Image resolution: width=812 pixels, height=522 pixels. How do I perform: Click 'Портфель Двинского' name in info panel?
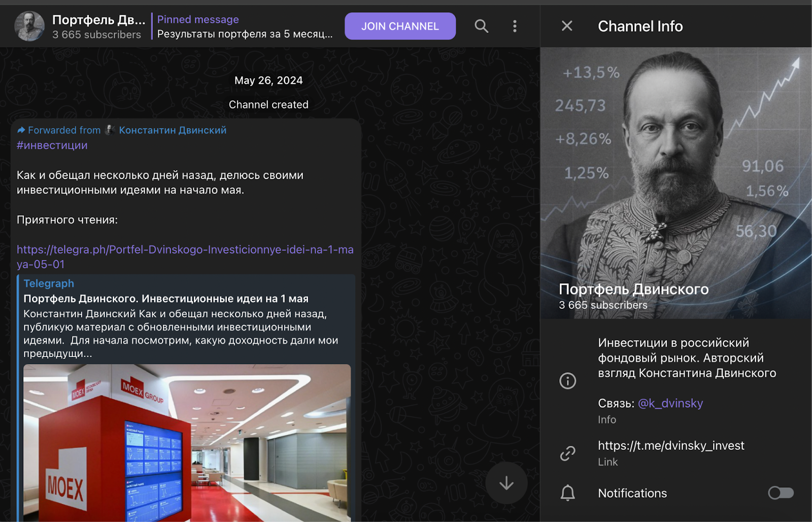[633, 289]
